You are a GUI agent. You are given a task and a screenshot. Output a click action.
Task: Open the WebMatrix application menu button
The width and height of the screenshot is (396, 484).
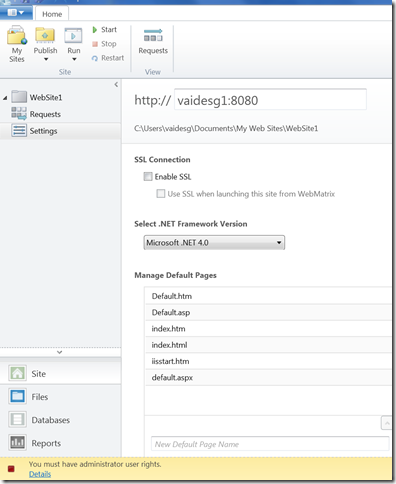tap(16, 13)
